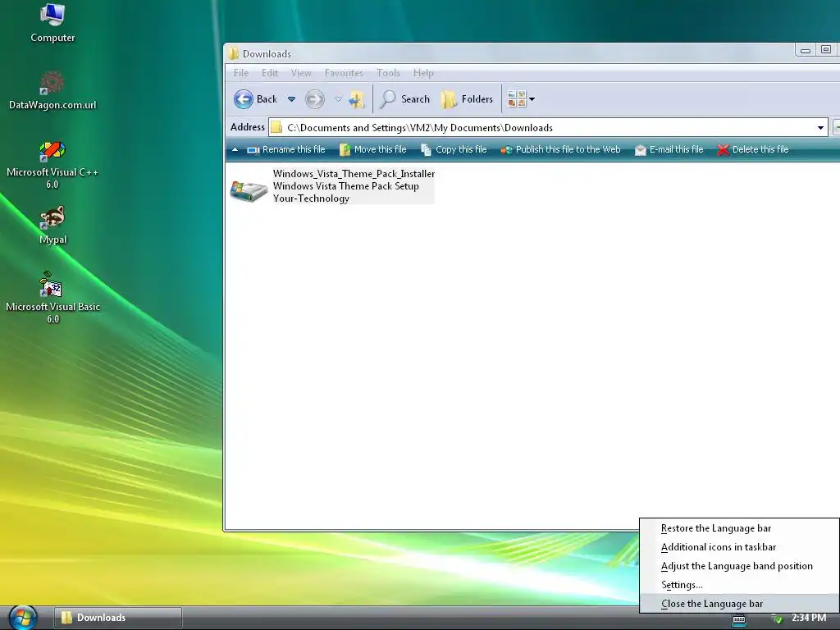The width and height of the screenshot is (840, 630).
Task: Go Back in the Downloads window
Action: (x=256, y=99)
